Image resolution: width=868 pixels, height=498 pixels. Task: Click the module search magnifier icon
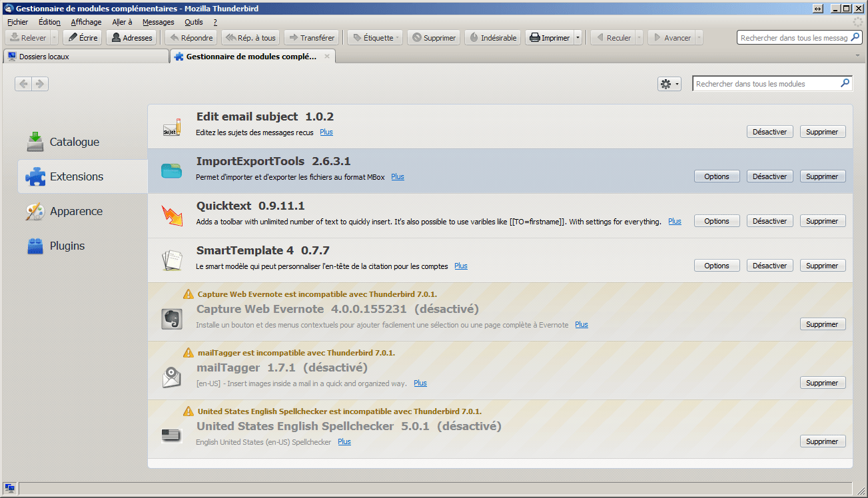[845, 84]
